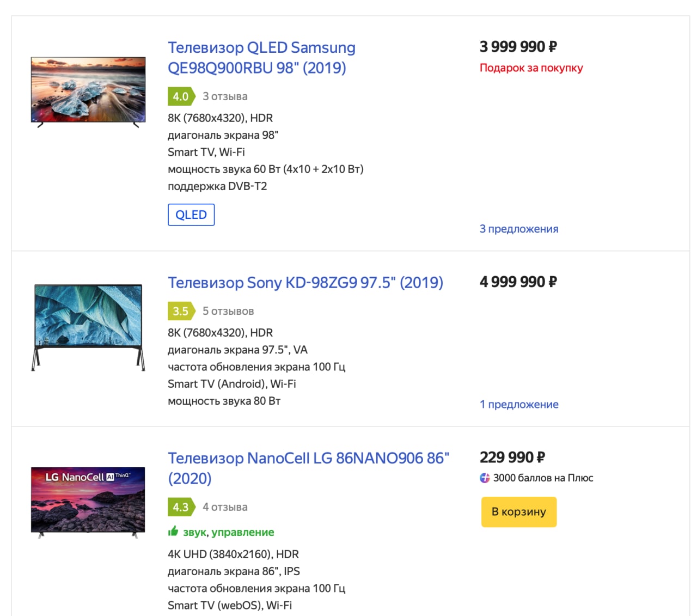Image resolution: width=697 pixels, height=616 pixels.
Task: View the '1 предложение' offer link
Action: point(519,404)
